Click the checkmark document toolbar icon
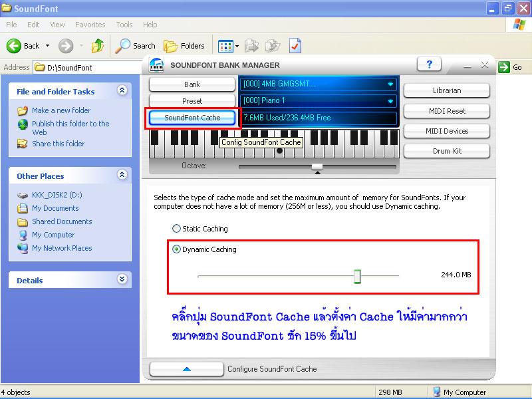This screenshot has height=399, width=532. click(x=295, y=46)
